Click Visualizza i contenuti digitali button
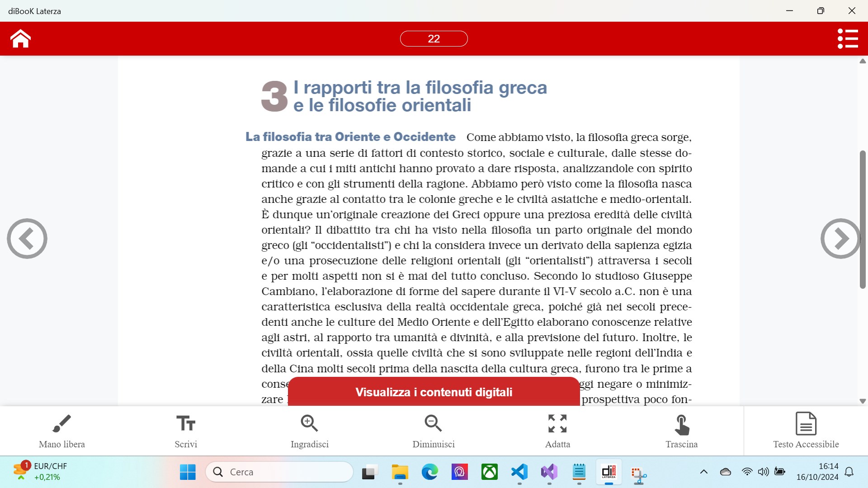The height and width of the screenshot is (488, 868). point(434,392)
